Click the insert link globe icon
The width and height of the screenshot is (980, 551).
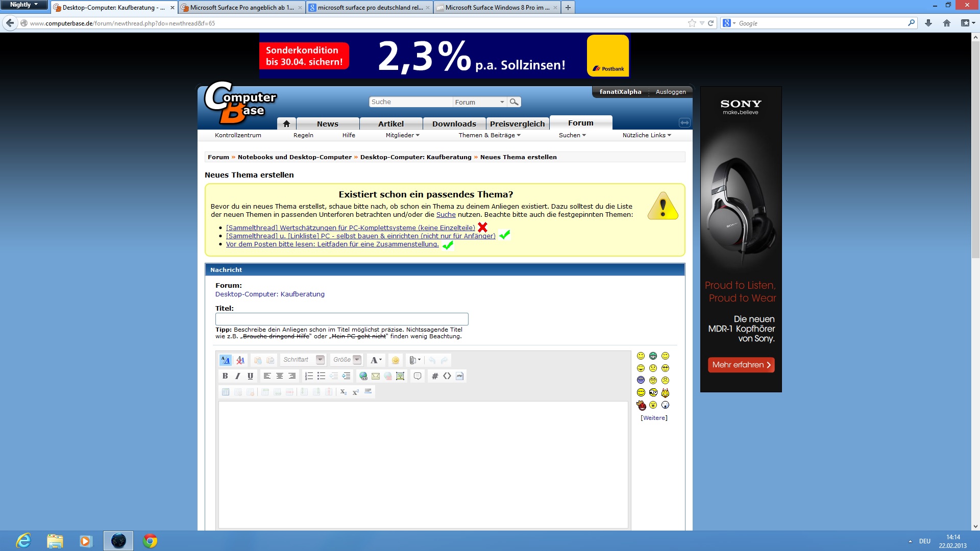tap(363, 376)
